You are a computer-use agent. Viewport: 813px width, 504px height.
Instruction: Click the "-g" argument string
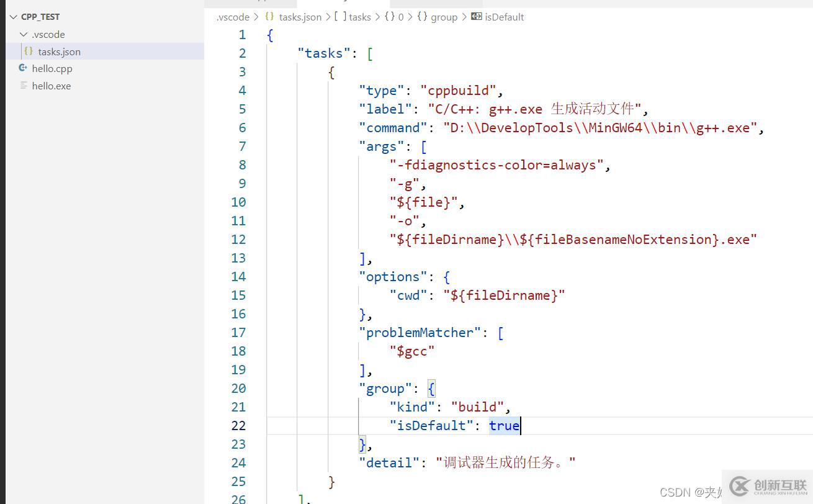click(405, 184)
